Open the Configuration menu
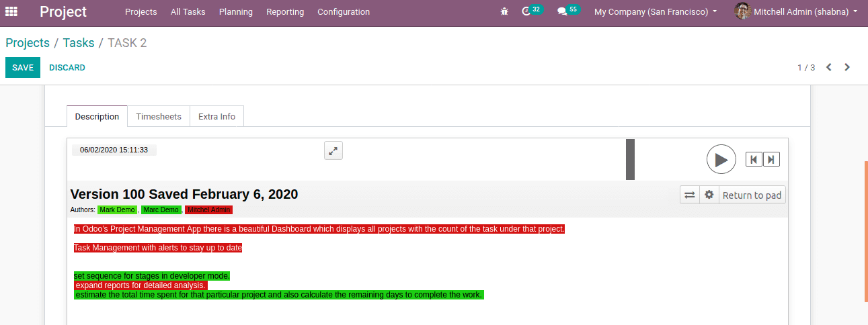The width and height of the screenshot is (868, 325). point(344,12)
